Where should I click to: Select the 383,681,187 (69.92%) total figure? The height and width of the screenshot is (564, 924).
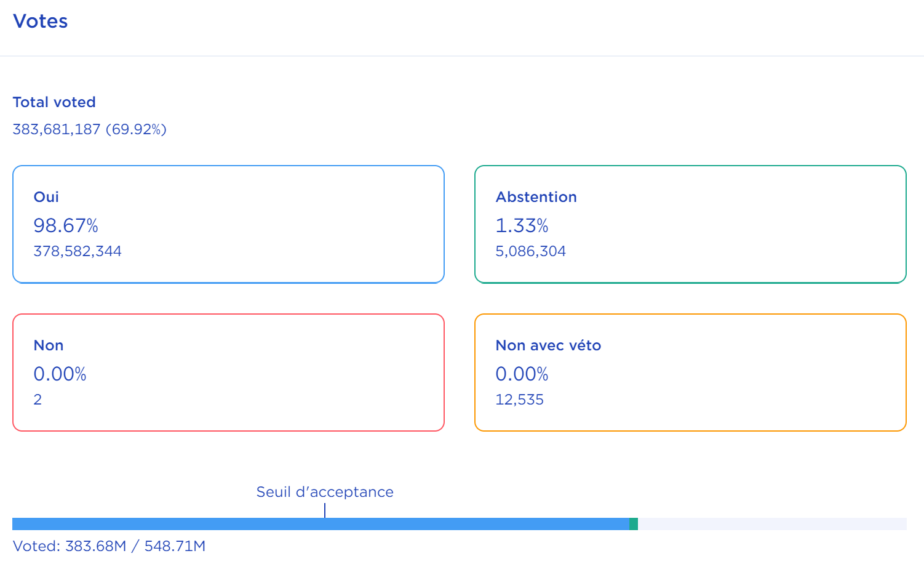90,129
